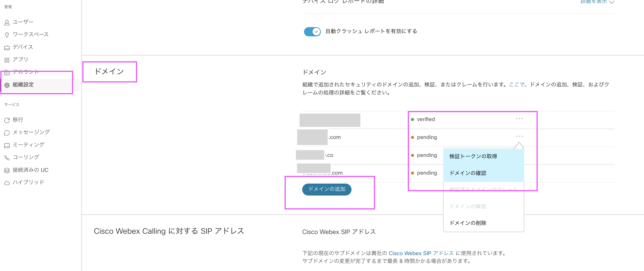Open the ミーティング service page

pos(29,145)
